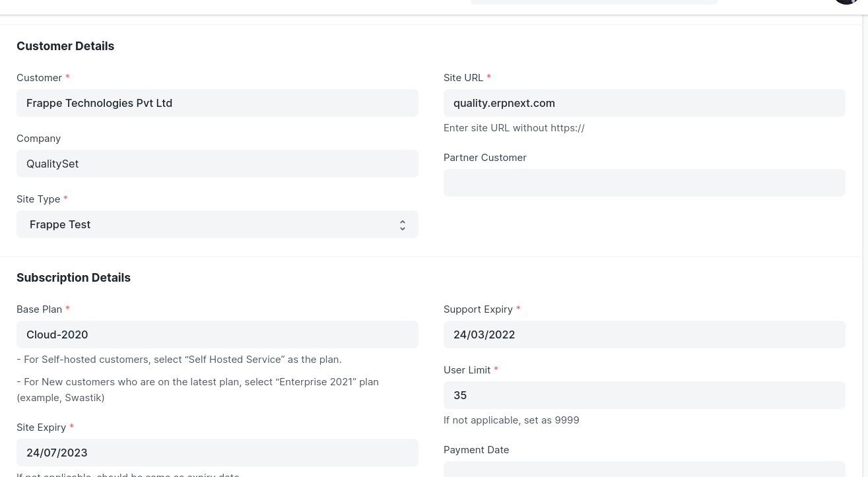
Task: Select the User Limit field showing 35
Action: [x=644, y=395]
